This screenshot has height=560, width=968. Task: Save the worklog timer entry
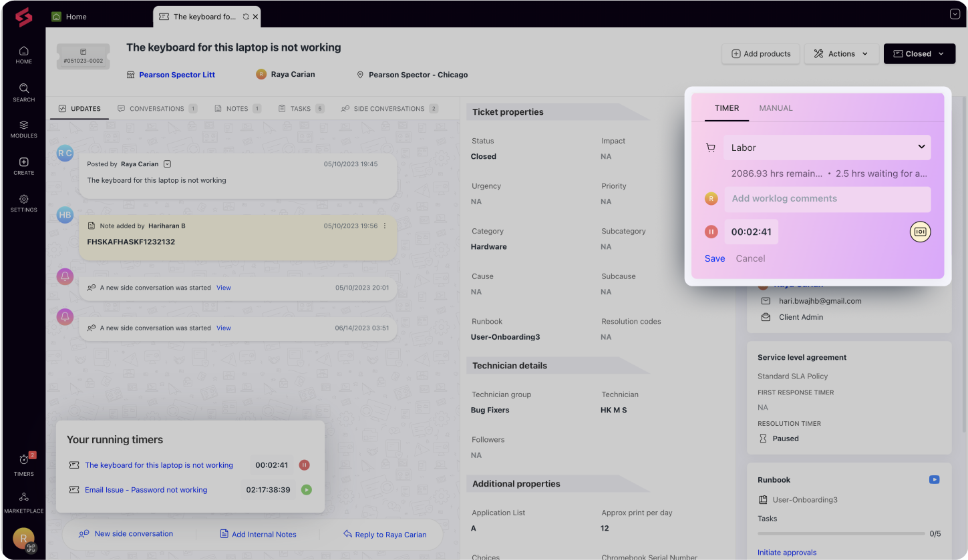tap(715, 258)
